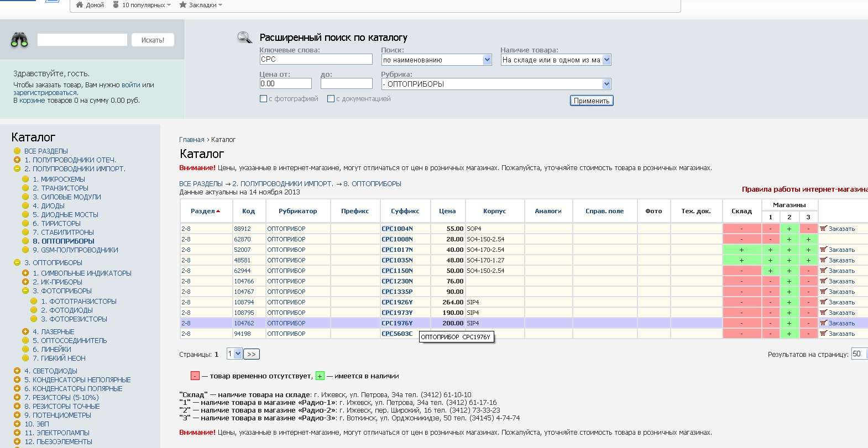Screen dimensions: 868x448
Task: Open the 10 популярных menu
Action: point(143,5)
